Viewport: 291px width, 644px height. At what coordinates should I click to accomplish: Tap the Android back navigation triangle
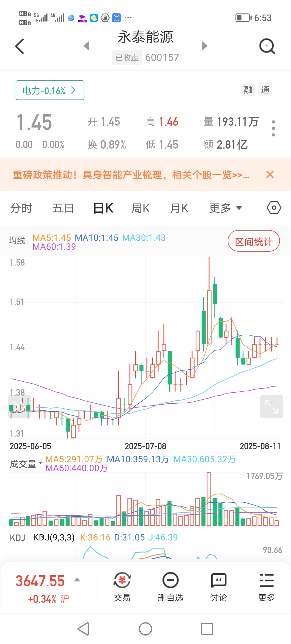coord(83,629)
